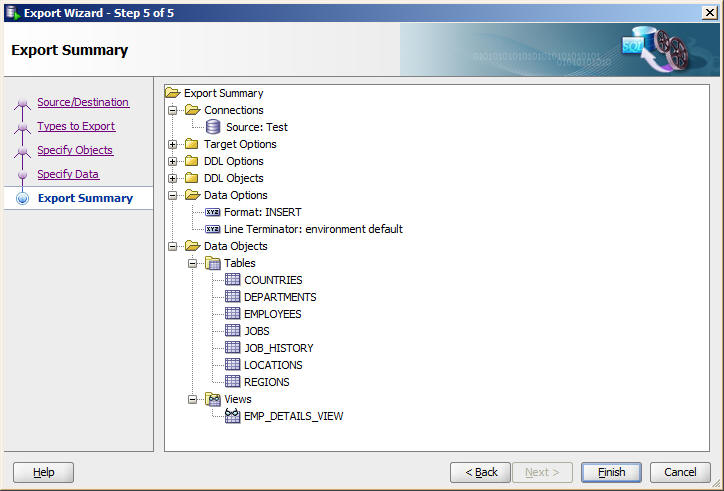Collapse the Tables node

click(193, 264)
